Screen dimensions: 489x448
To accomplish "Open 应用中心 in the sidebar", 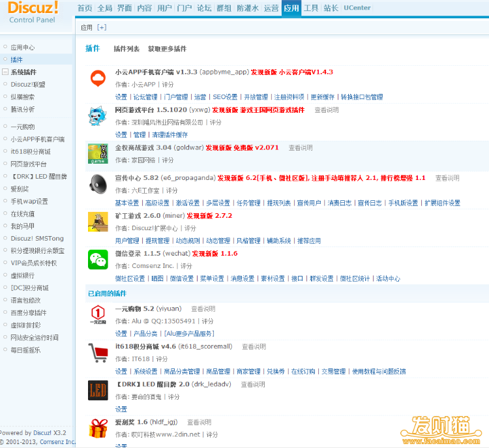I will (x=22, y=48).
